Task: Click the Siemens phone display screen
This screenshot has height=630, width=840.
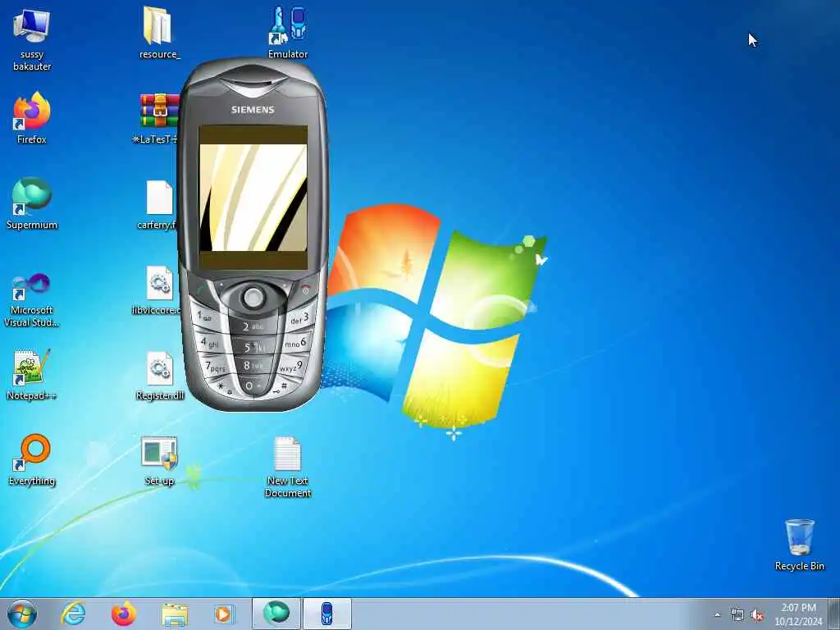Action: [253, 197]
